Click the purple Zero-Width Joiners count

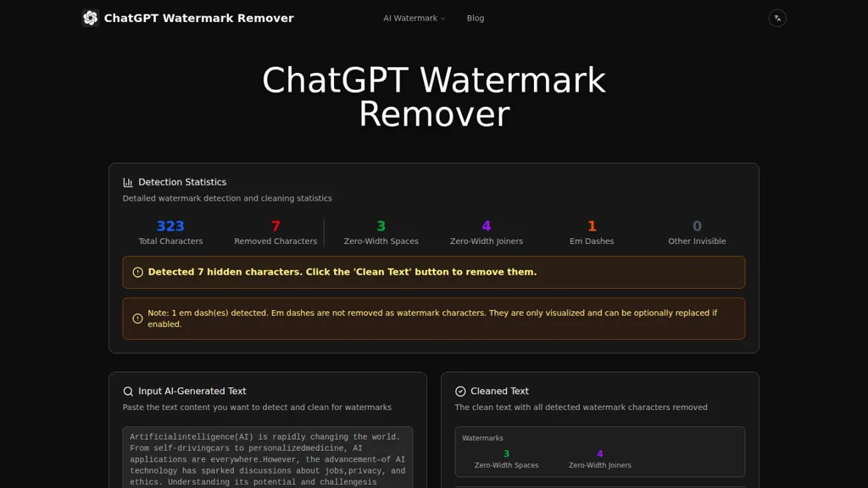[x=486, y=225]
